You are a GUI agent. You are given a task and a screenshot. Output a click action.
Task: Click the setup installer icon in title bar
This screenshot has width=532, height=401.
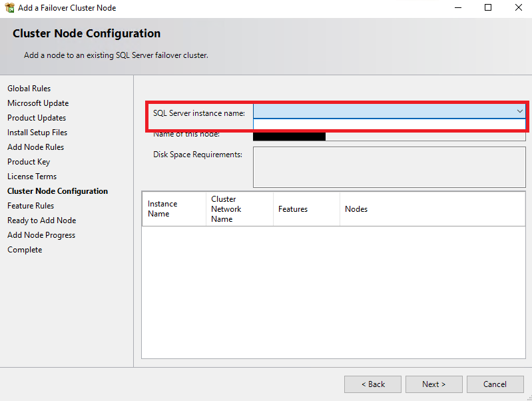pos(10,7)
